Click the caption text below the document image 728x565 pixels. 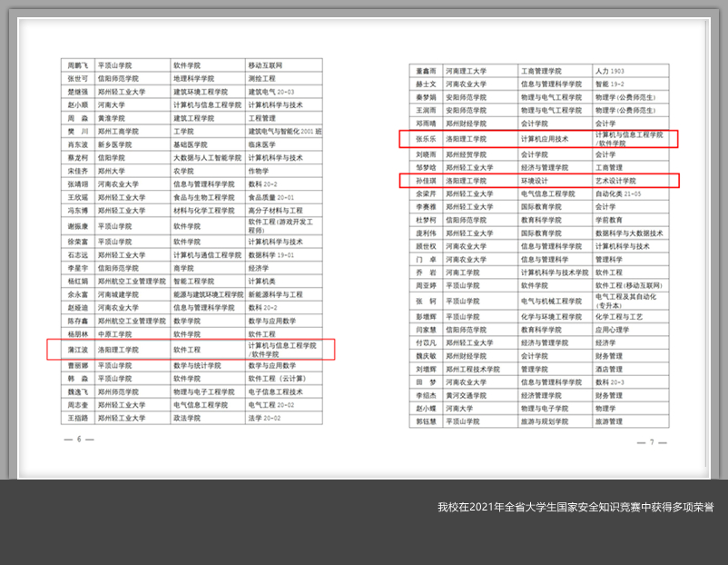coord(575,507)
